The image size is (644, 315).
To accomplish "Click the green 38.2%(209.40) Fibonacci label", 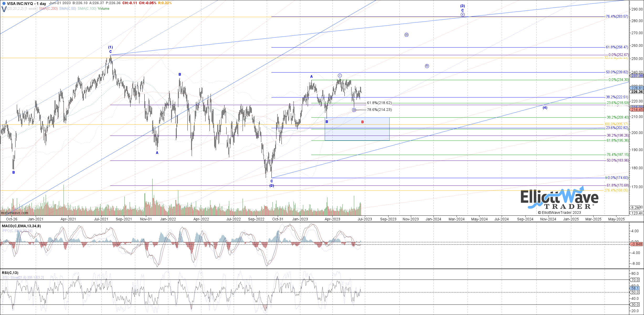I will (617, 117).
